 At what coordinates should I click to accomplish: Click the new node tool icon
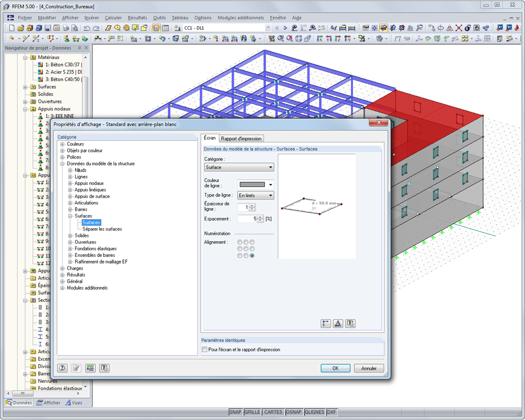tap(12, 39)
